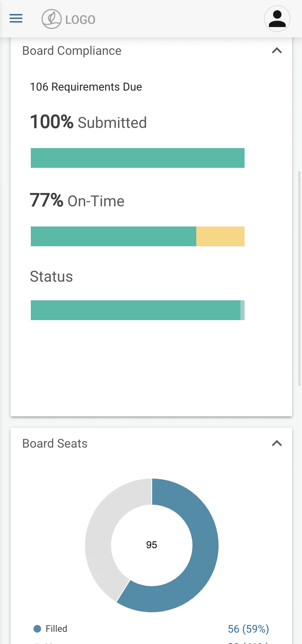Screen dimensions: 302x644
Task: Click the leaf LOGO in header
Action: [x=68, y=19]
